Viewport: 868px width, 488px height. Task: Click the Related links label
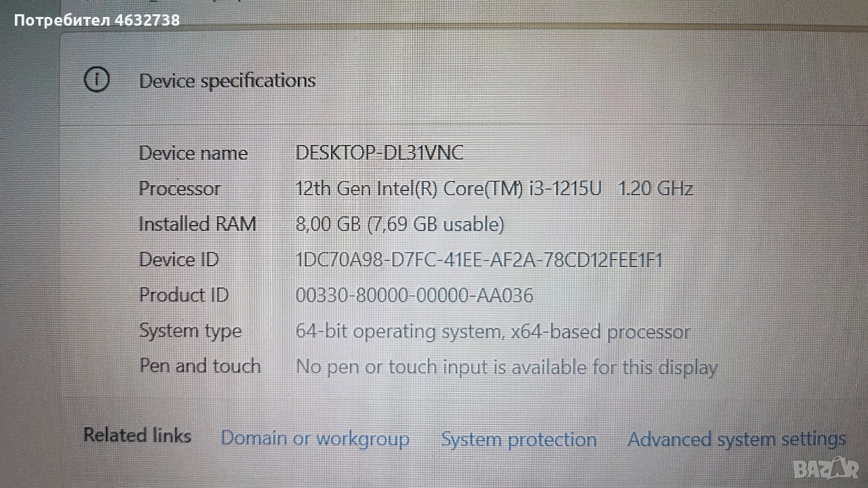point(137,435)
